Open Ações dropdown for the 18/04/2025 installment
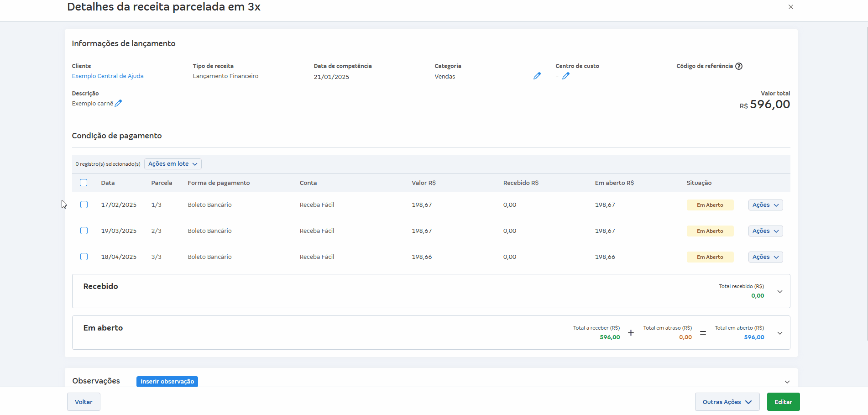The height and width of the screenshot is (415, 868). [x=765, y=257]
